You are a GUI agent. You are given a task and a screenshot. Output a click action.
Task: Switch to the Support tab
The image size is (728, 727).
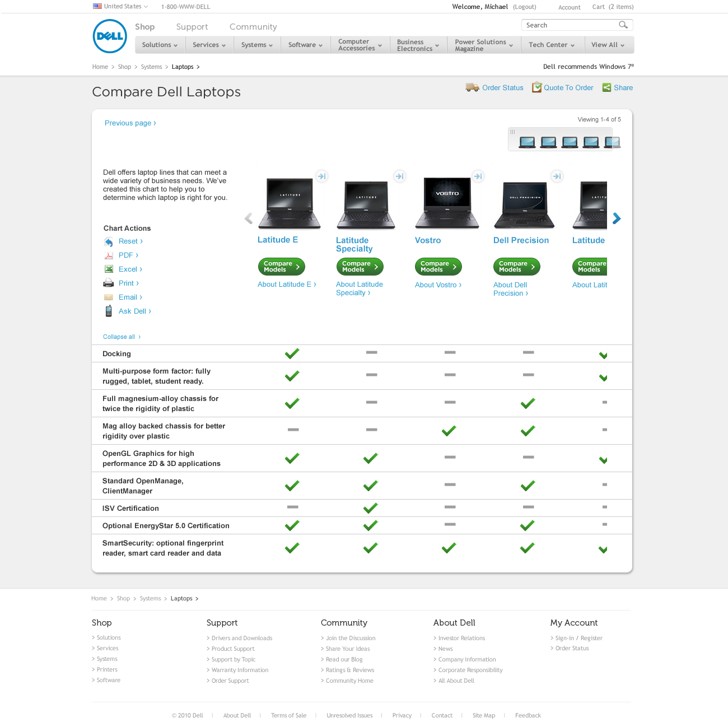coord(192,27)
